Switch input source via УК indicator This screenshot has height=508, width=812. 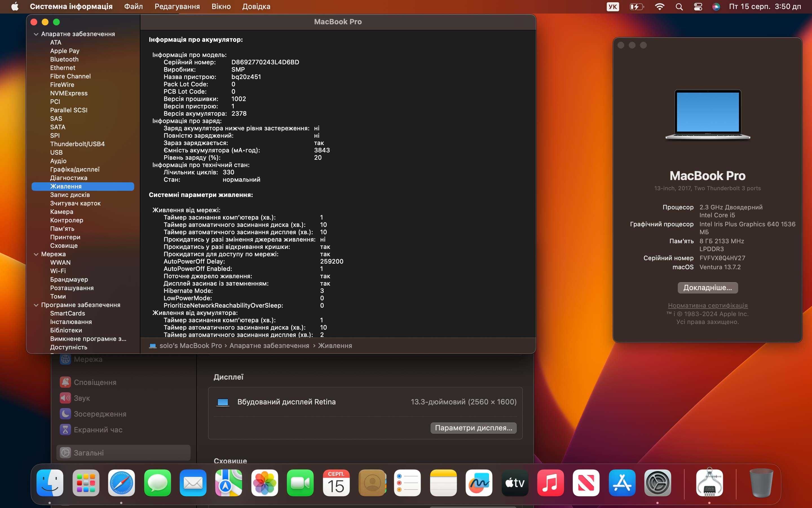click(613, 7)
